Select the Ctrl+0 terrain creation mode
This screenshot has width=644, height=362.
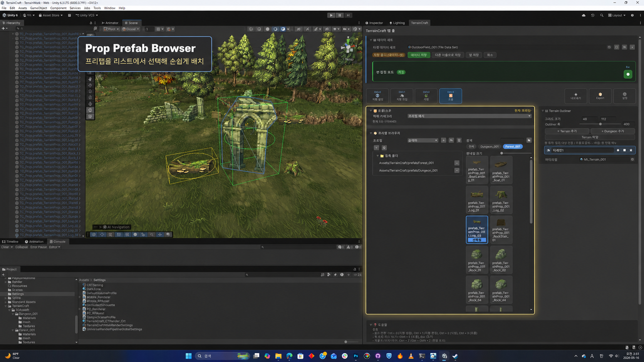click(377, 96)
